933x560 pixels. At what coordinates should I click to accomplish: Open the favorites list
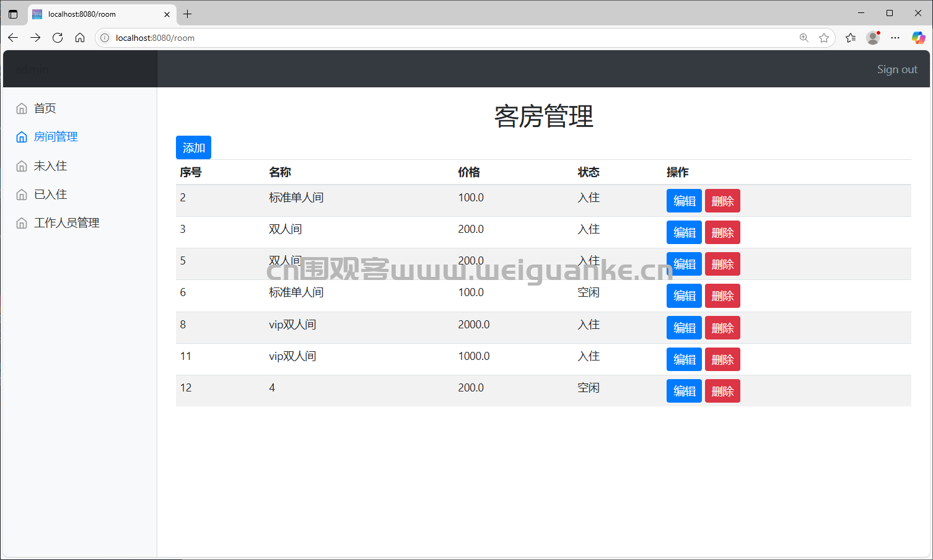tap(851, 38)
